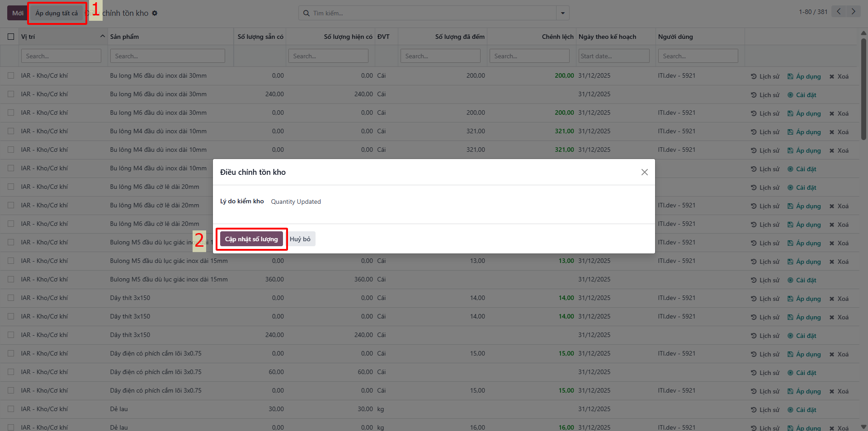Click Cài đặt on the Dẻ lau 30,00 row
This screenshot has width=868, height=431.
[802, 410]
